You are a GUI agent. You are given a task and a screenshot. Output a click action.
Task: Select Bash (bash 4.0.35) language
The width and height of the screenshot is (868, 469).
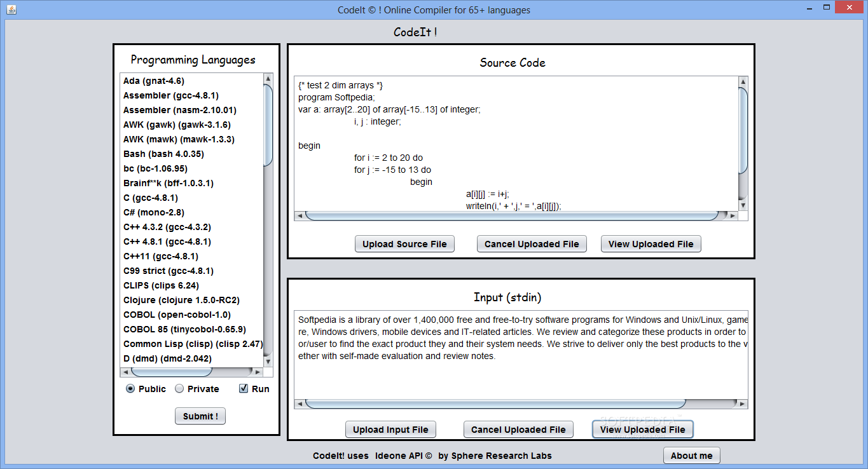(x=191, y=154)
